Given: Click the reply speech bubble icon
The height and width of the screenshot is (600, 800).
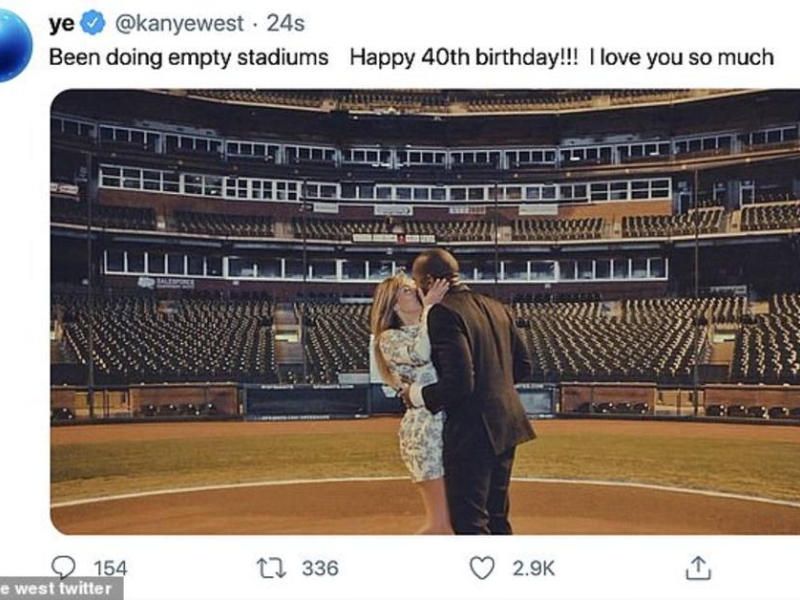Looking at the screenshot, I should click(x=64, y=567).
